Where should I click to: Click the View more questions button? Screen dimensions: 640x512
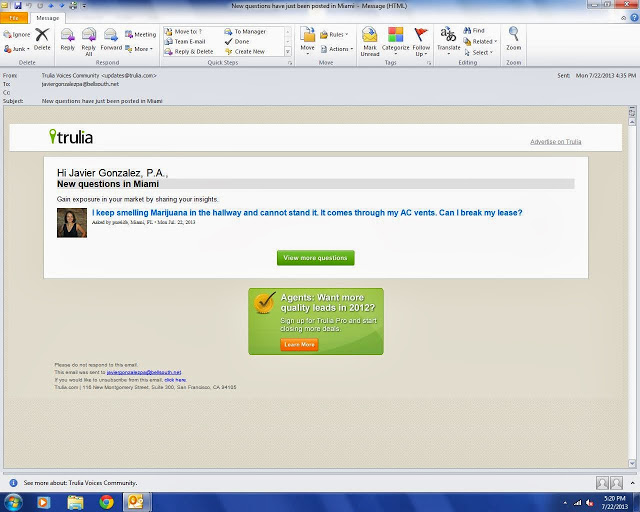tap(316, 258)
